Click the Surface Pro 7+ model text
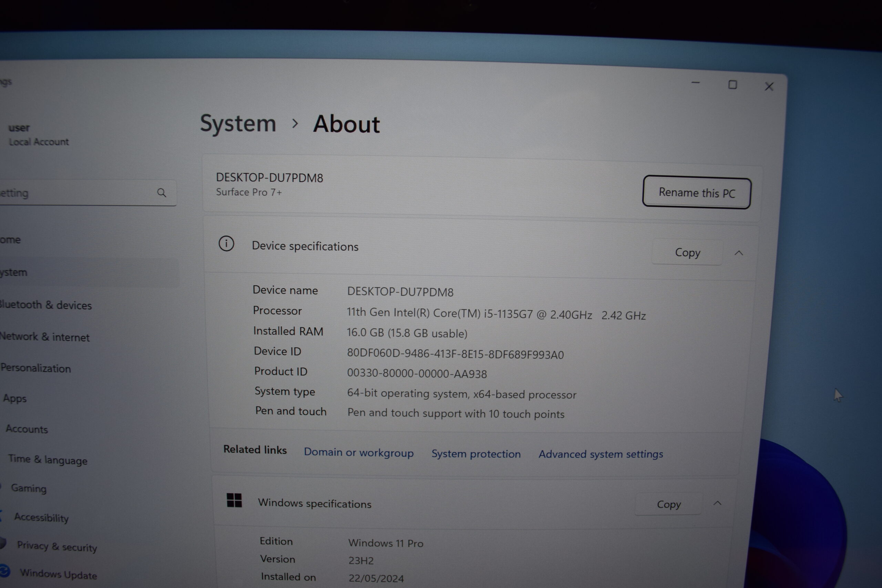The width and height of the screenshot is (882, 588). pyautogui.click(x=249, y=192)
